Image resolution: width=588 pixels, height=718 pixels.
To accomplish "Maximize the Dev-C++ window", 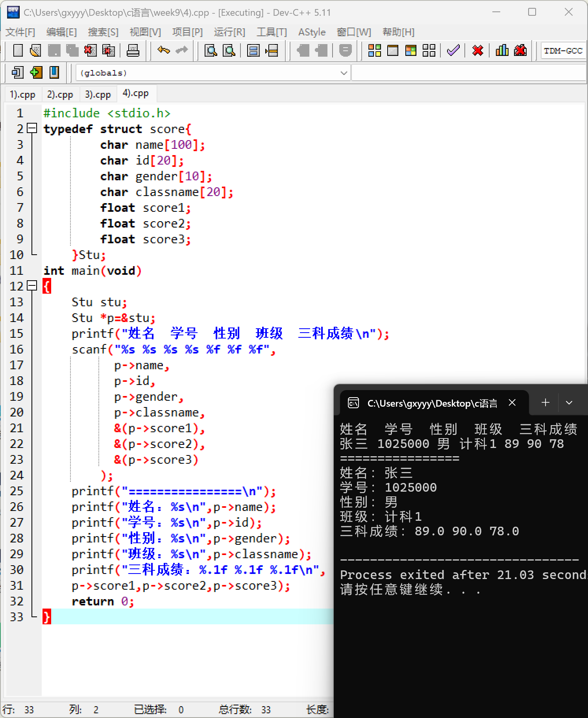I will 532,12.
